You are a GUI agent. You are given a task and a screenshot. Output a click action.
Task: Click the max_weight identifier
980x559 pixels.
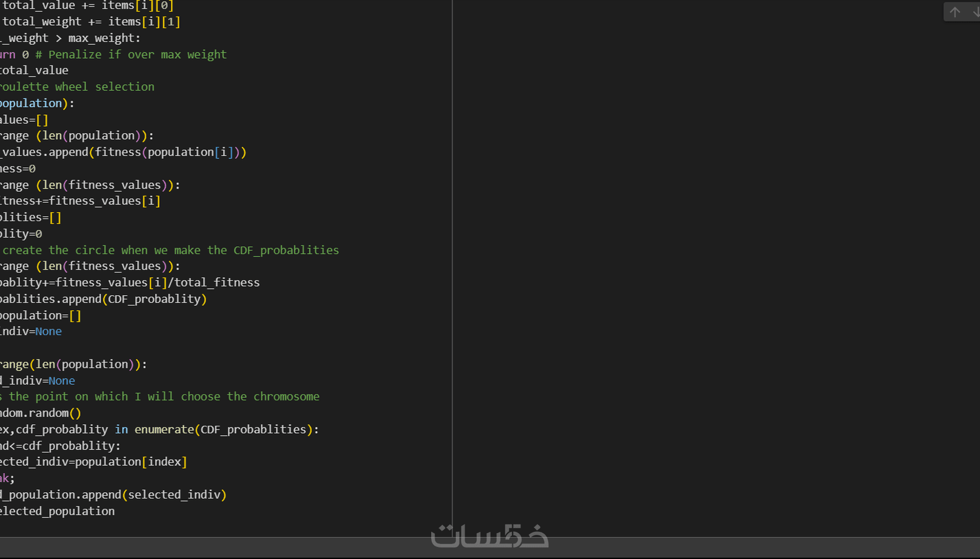pos(104,38)
